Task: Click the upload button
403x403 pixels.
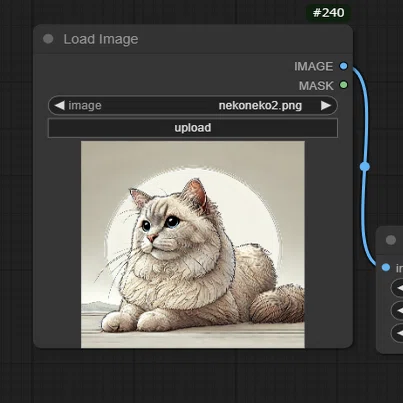Action: (193, 128)
